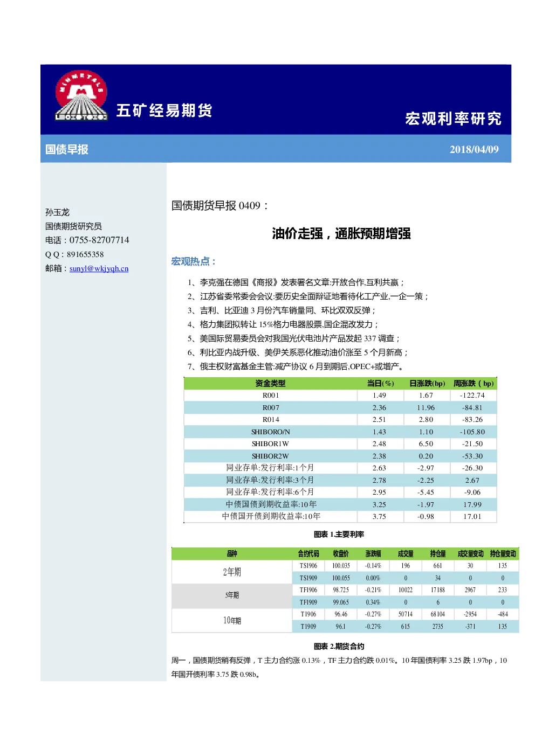Click the 当日(%) column header
Screen dimensions: 535x756
click(380, 384)
